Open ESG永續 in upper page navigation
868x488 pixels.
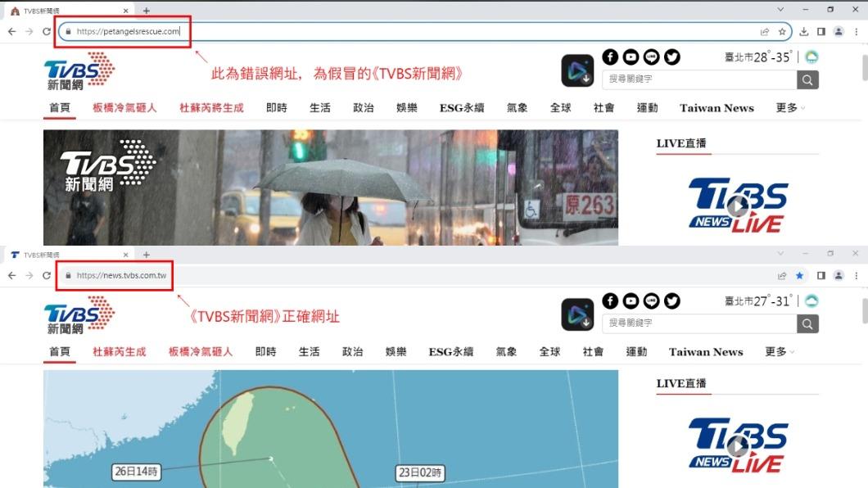[462, 108]
